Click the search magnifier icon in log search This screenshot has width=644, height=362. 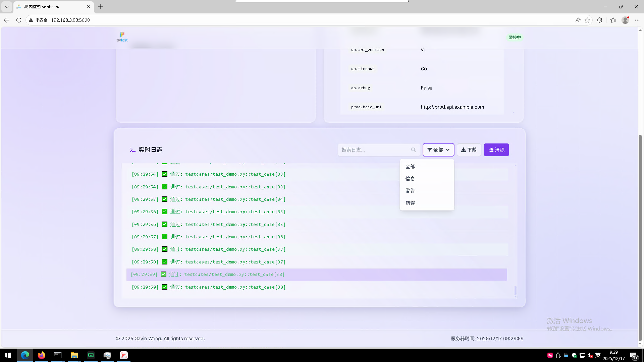(413, 150)
